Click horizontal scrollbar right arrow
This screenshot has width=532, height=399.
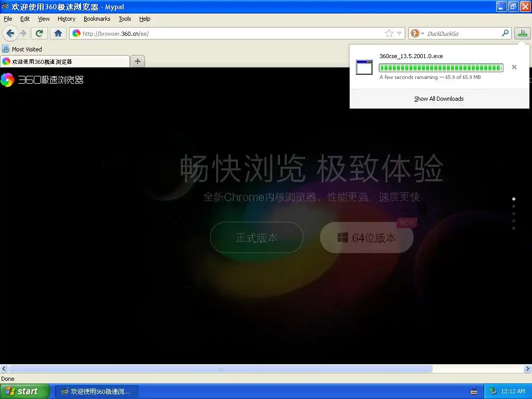click(528, 368)
